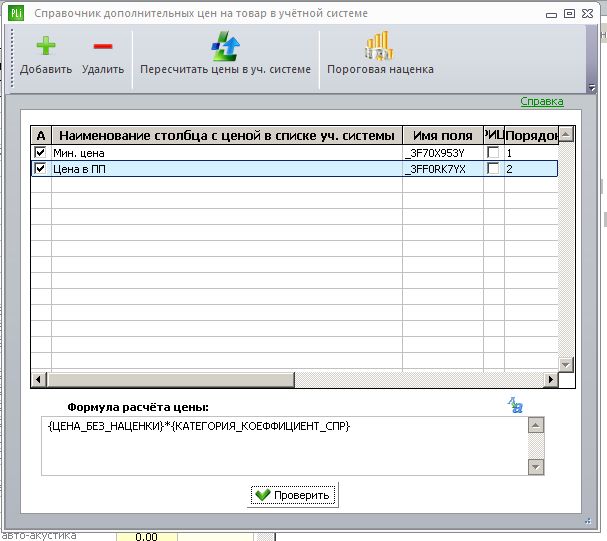Screen dimensions: 607x541
Task: Click the table's horizontal scroll right arrow
Action: click(x=550, y=380)
